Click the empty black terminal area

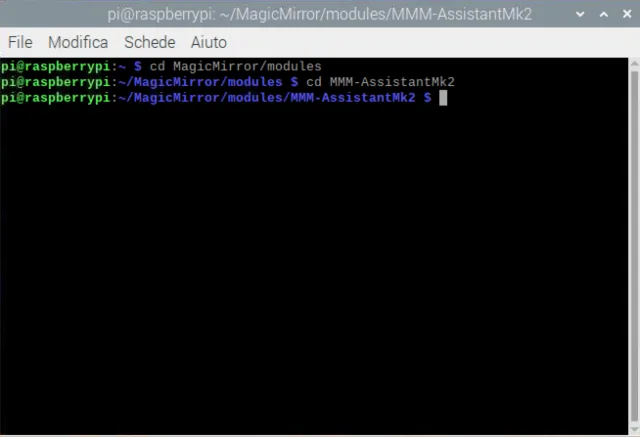click(320, 270)
